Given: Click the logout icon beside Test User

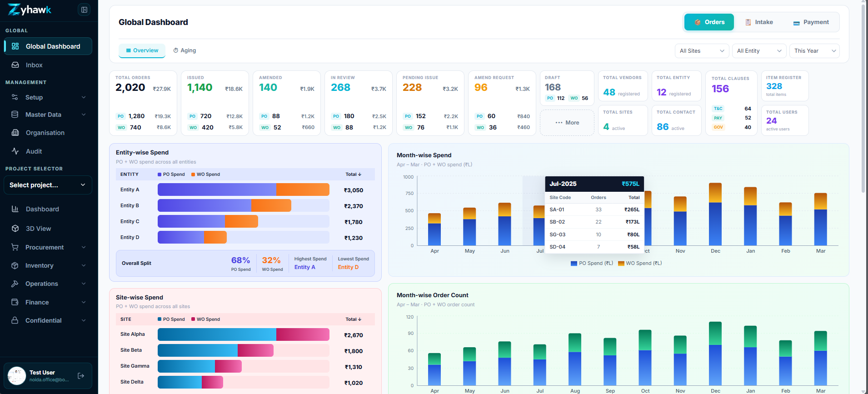Looking at the screenshot, I should tap(81, 376).
